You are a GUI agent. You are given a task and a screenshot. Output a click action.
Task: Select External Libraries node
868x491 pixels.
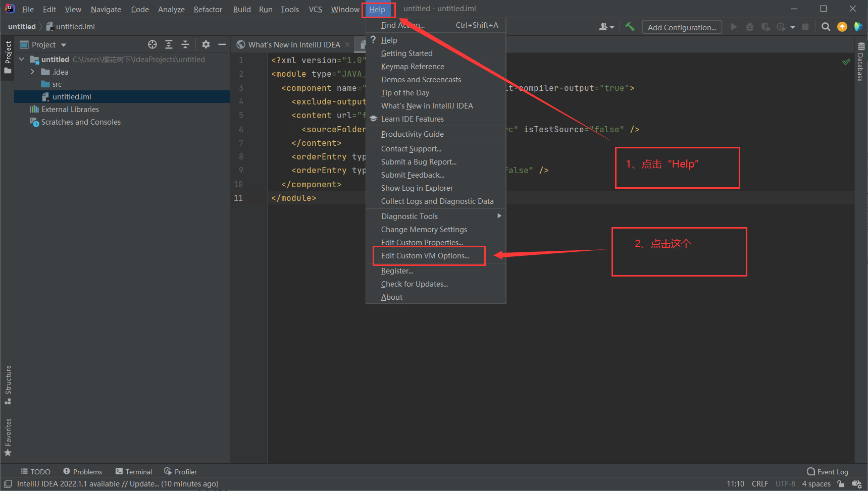70,109
